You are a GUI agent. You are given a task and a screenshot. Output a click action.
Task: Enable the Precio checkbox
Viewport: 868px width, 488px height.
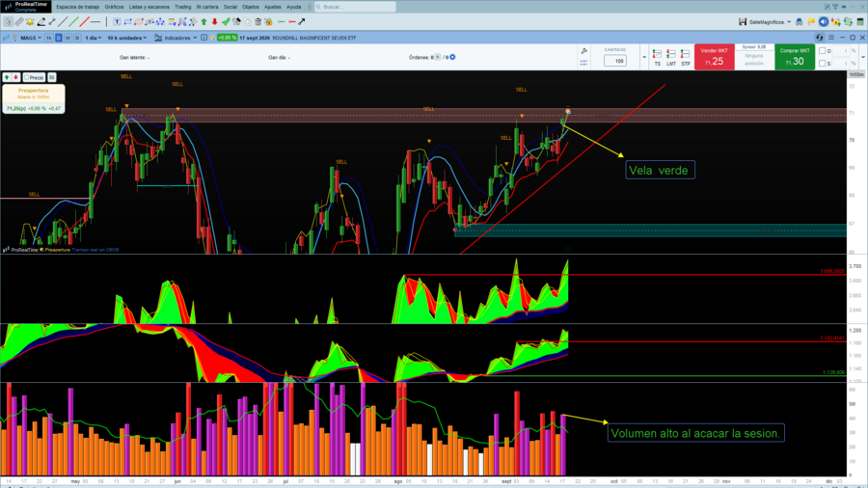(x=27, y=77)
